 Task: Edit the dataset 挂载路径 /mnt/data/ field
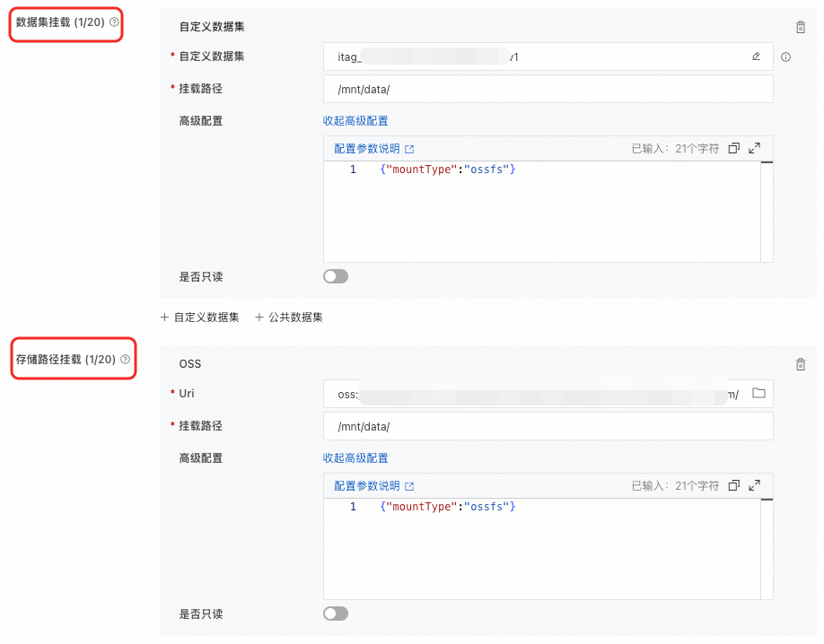548,89
